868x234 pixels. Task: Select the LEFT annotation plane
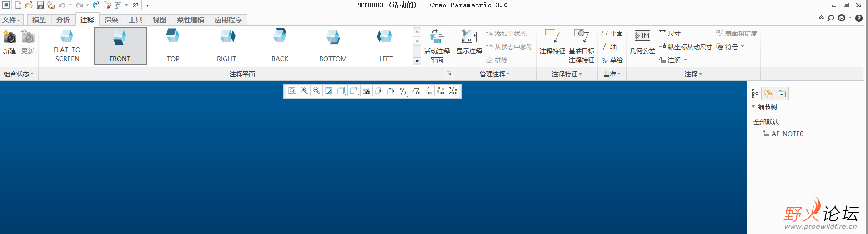click(386, 46)
